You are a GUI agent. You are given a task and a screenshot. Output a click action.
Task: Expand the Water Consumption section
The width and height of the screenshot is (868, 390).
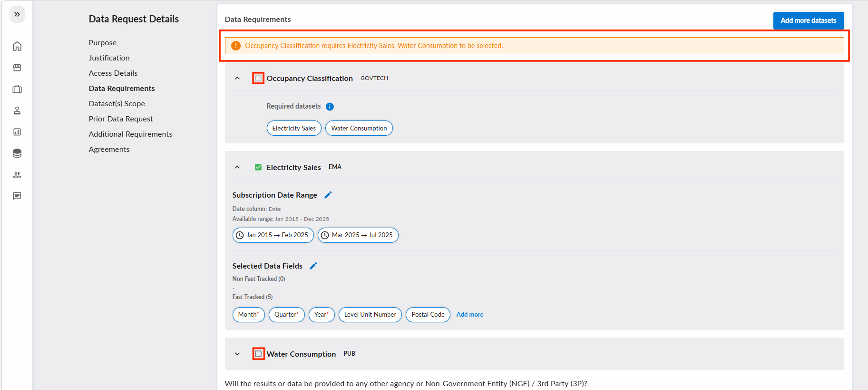237,354
